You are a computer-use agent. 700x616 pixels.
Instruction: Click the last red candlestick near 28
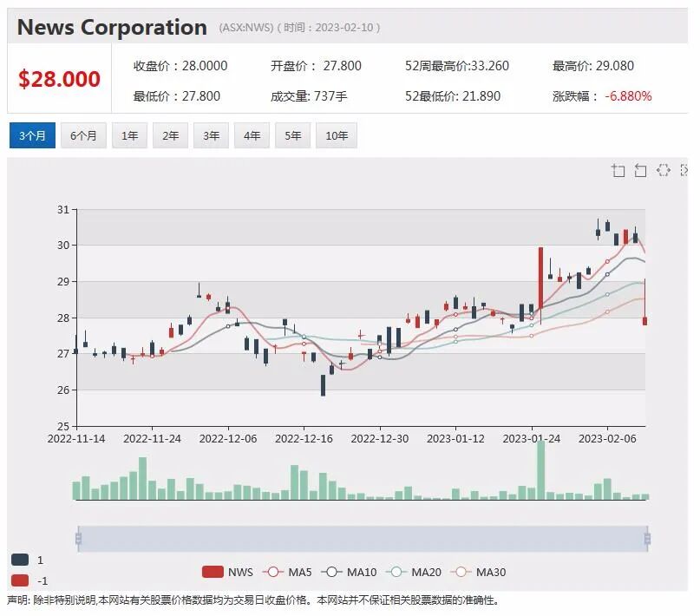pyautogui.click(x=644, y=321)
